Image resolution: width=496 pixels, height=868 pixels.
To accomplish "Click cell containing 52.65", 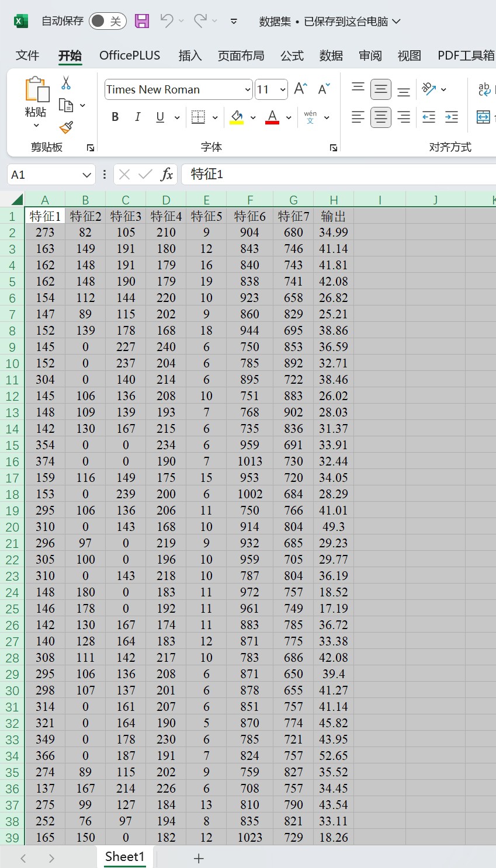I will 334,756.
